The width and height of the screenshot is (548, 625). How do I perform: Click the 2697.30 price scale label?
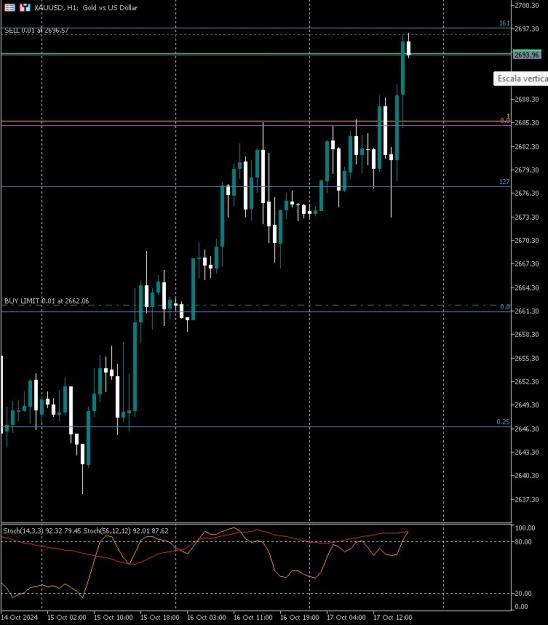point(527,29)
